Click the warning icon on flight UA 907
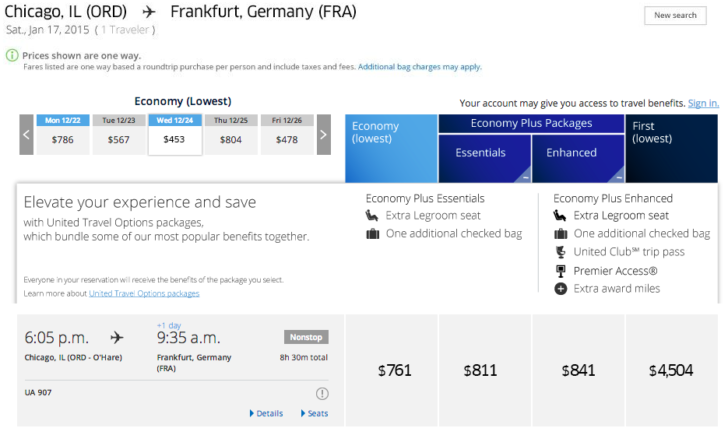The image size is (728, 428). click(x=322, y=394)
